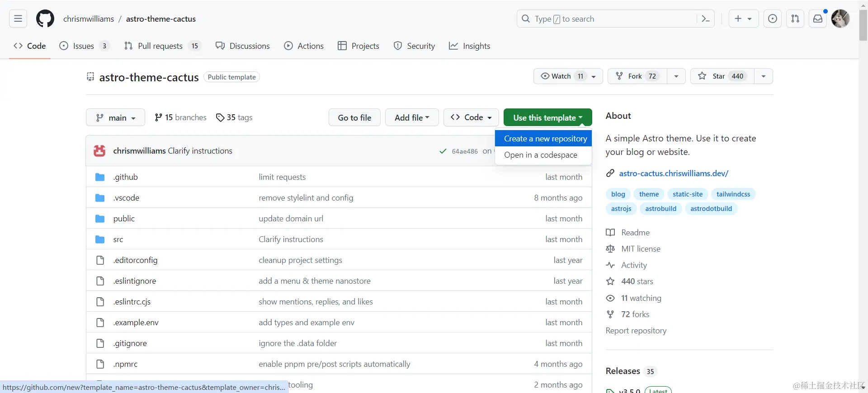Open the Projects tab
This screenshot has height=393, width=868.
[359, 46]
